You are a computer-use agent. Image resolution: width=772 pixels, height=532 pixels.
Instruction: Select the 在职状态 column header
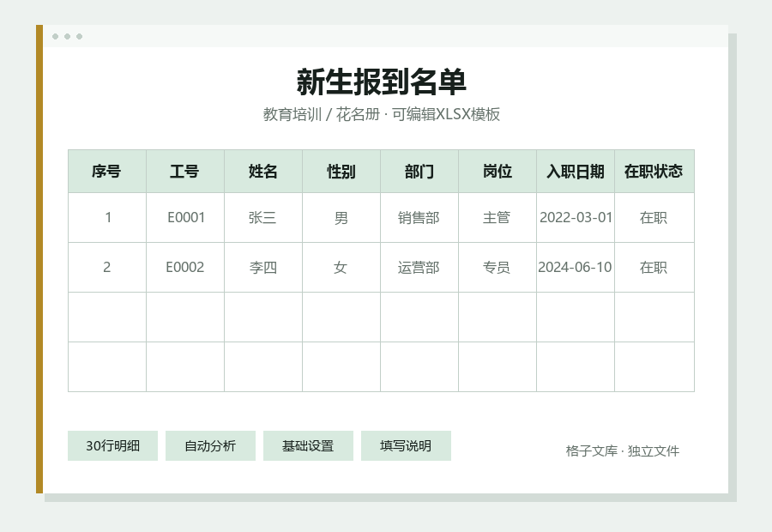654,172
